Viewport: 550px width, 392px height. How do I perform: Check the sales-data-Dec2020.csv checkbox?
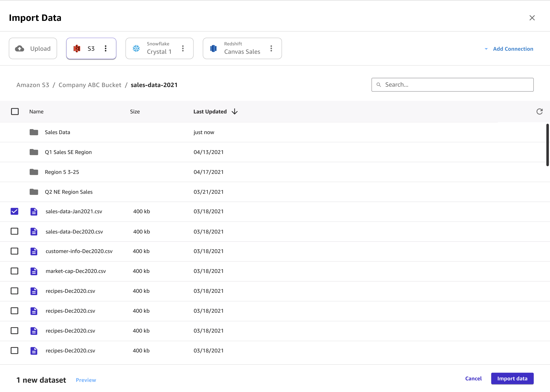pos(15,231)
